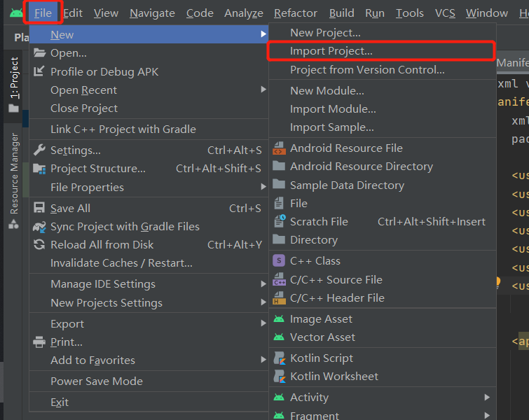Click the Directory folder icon in the New submenu

pos(279,239)
